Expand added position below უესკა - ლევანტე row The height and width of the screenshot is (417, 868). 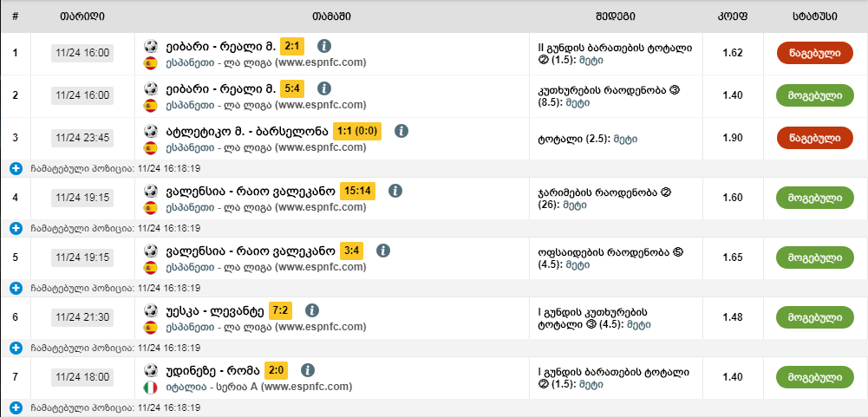click(16, 348)
